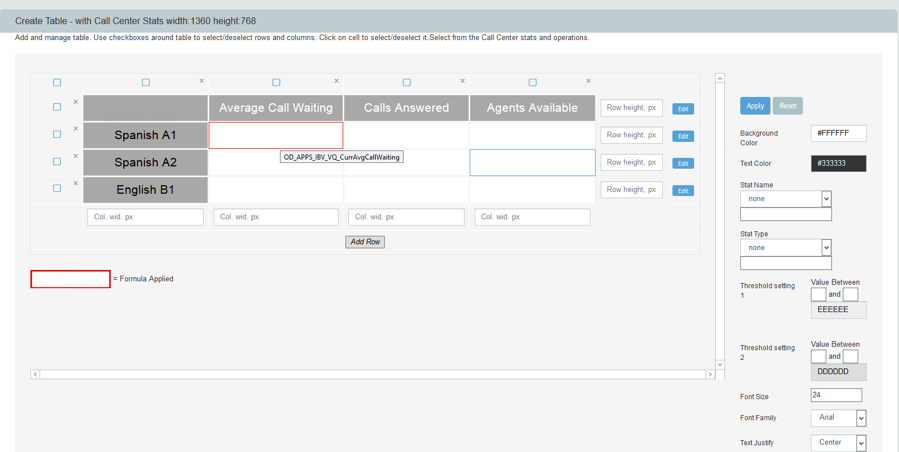This screenshot has width=899, height=452.
Task: Click Col. wid. field under first column
Action: click(145, 217)
